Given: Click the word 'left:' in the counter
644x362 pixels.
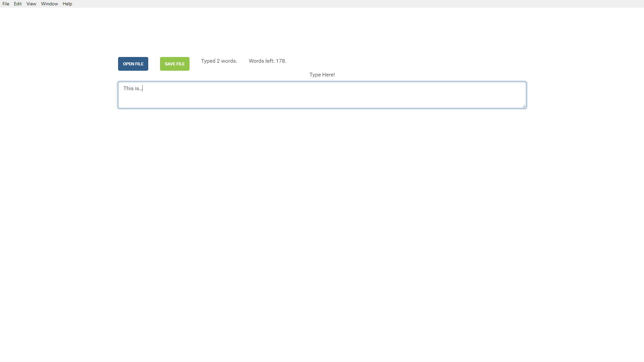Looking at the screenshot, I should [270, 61].
